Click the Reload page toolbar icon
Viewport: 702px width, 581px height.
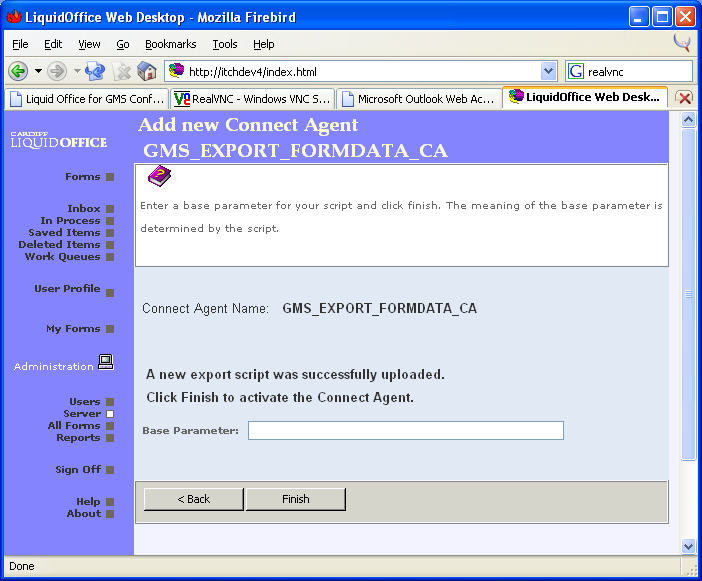pos(95,71)
